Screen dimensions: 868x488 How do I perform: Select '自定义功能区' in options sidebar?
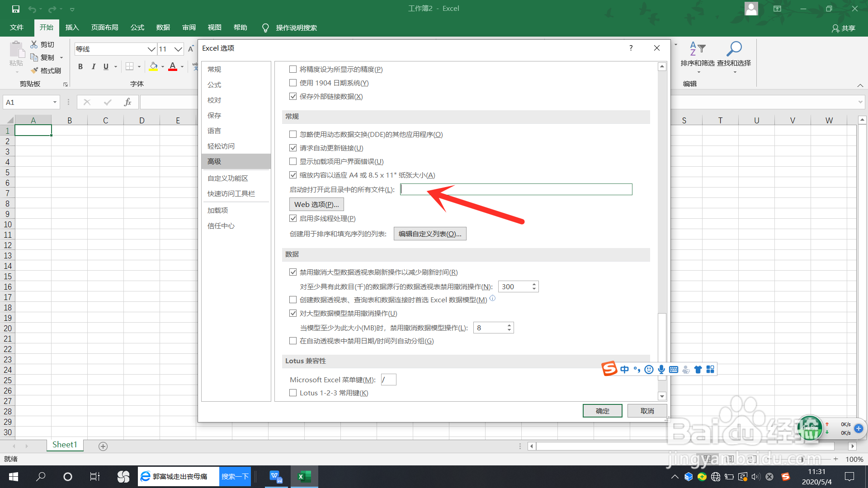click(236, 178)
